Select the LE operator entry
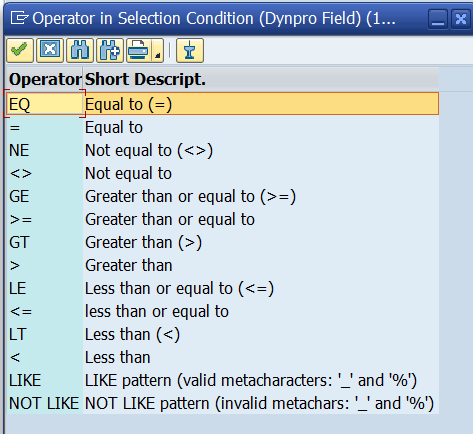 pyautogui.click(x=222, y=288)
